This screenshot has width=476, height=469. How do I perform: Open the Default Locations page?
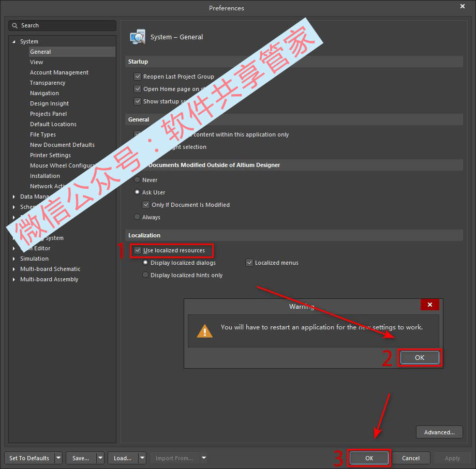[x=53, y=124]
